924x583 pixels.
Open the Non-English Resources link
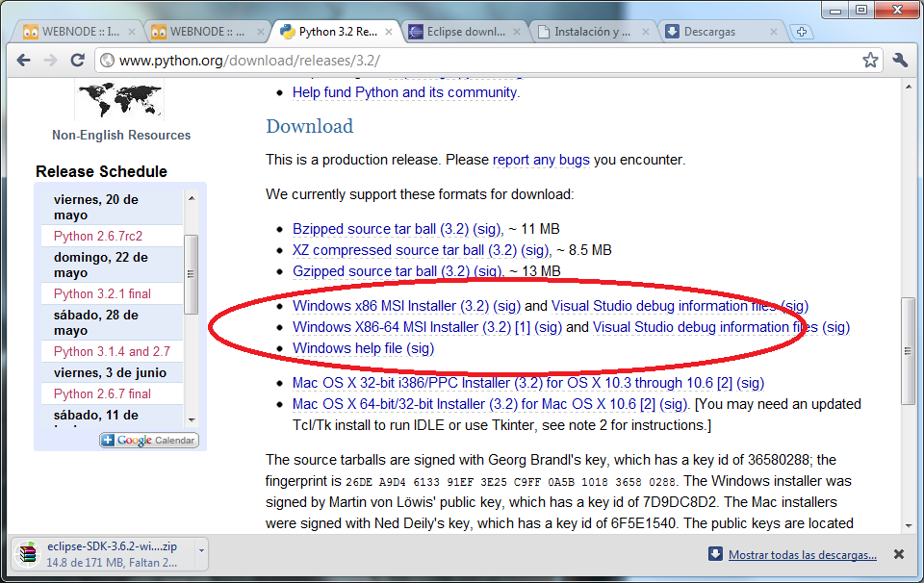click(x=121, y=135)
